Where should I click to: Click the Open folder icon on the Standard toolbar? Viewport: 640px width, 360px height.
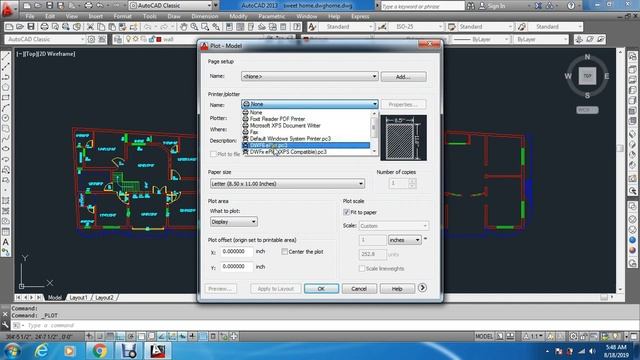20,27
